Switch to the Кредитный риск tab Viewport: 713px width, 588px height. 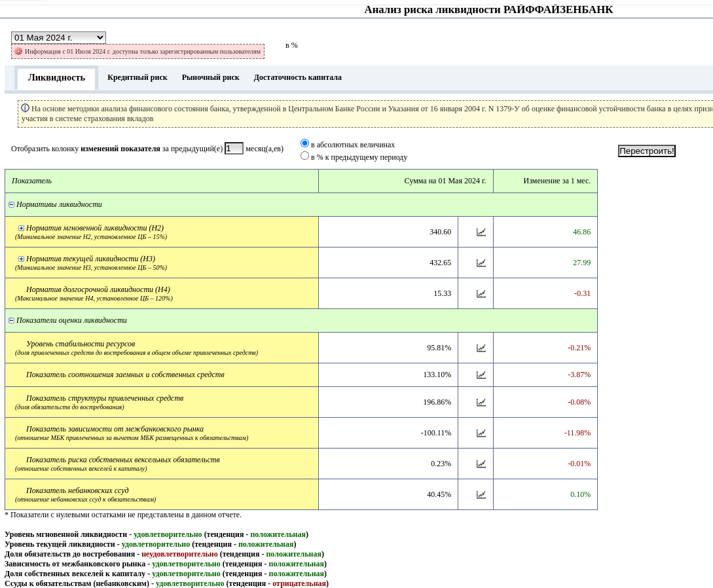137,77
